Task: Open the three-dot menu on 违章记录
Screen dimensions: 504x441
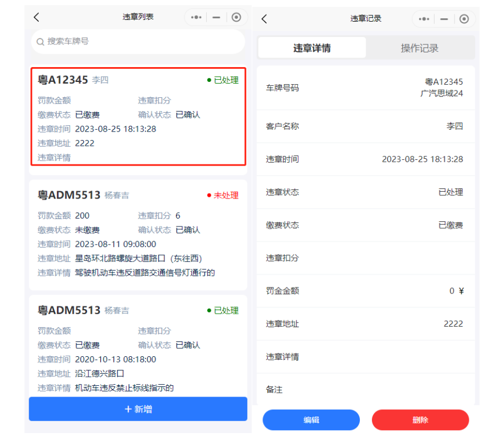Action: 424,19
